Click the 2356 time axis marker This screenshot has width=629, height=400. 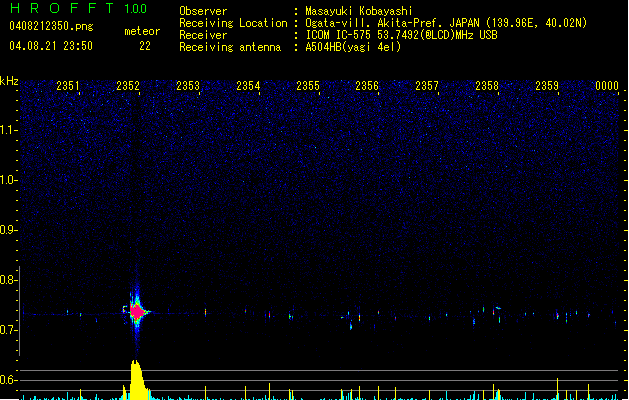(x=367, y=86)
